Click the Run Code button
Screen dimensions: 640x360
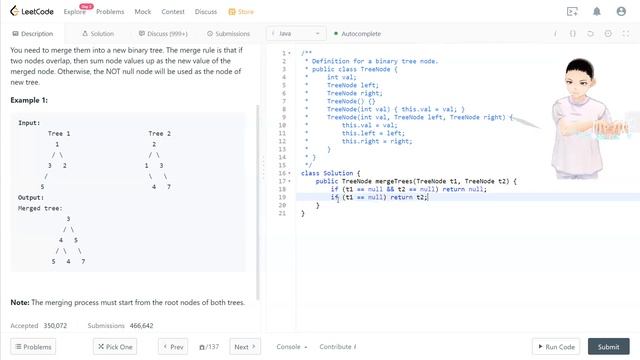pos(556,347)
